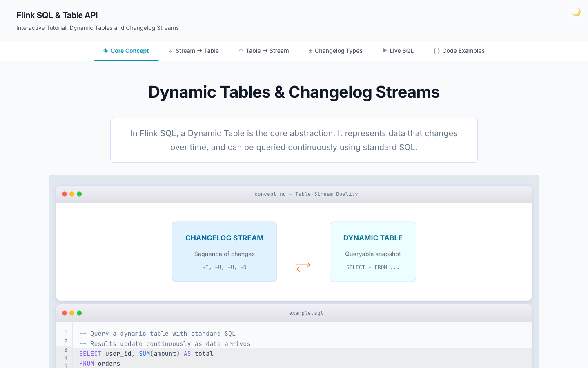588x368 pixels.
Task: Switch to the Changelog Types tab
Action: point(338,51)
